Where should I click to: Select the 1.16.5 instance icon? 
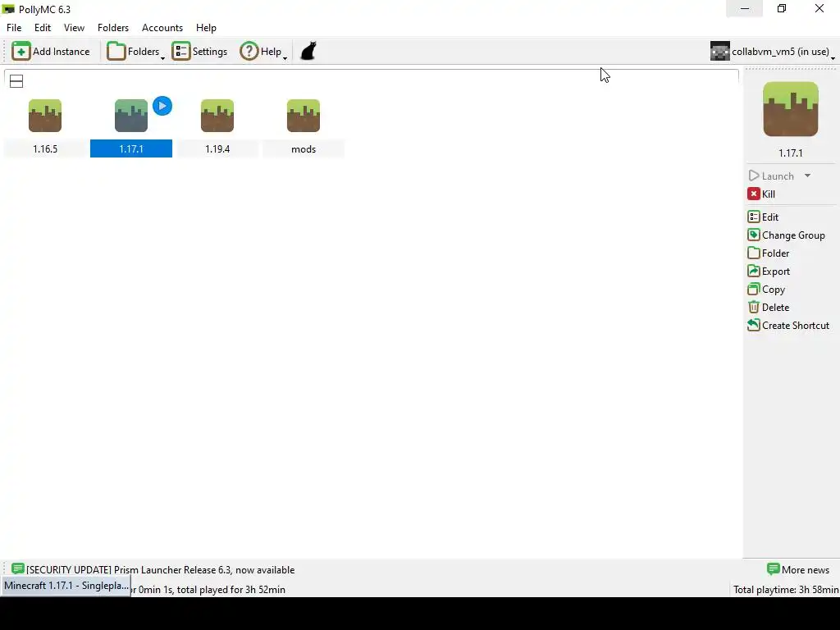click(x=45, y=116)
